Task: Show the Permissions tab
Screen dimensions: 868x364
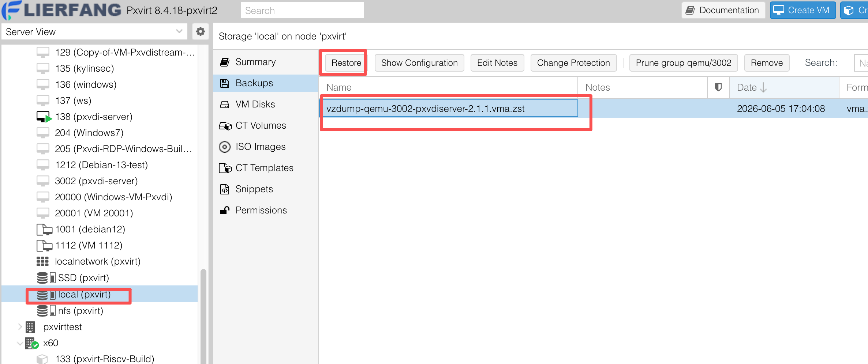Action: point(265,211)
